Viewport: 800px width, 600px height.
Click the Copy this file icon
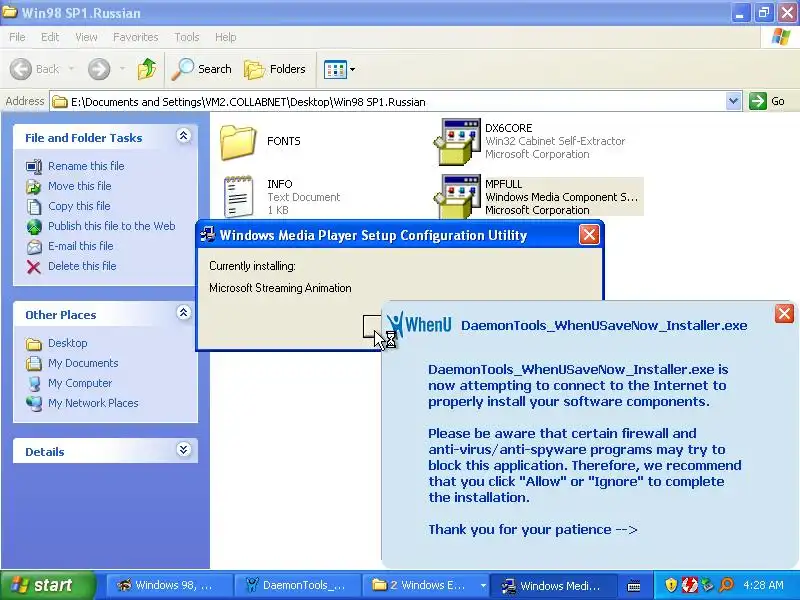[x=34, y=207]
